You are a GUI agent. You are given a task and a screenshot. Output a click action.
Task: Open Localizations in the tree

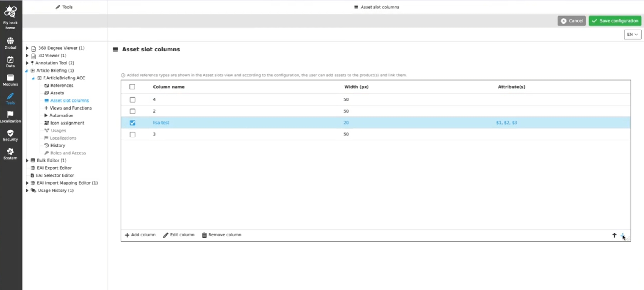(63, 138)
